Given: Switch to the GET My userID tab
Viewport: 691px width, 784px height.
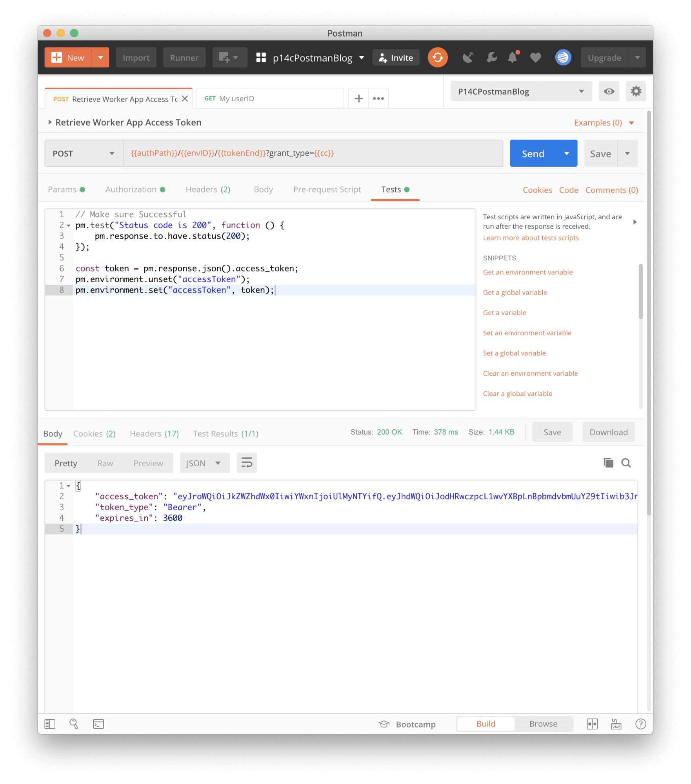Looking at the screenshot, I should 270,98.
